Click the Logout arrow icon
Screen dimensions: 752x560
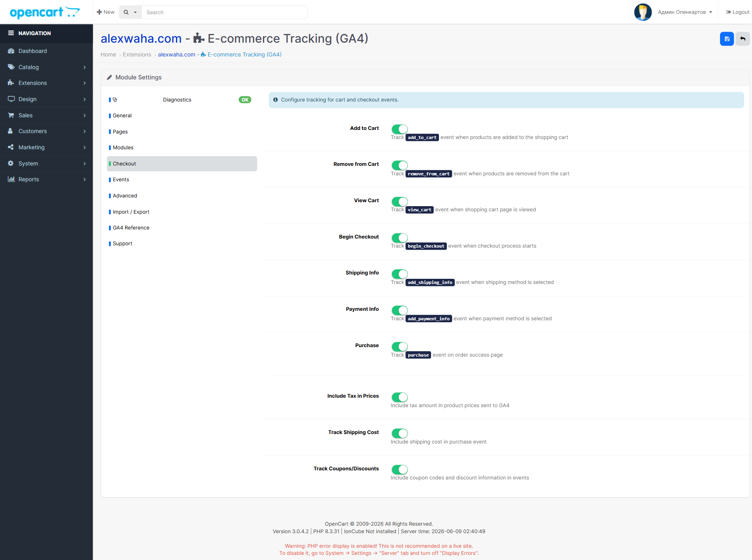coord(728,12)
